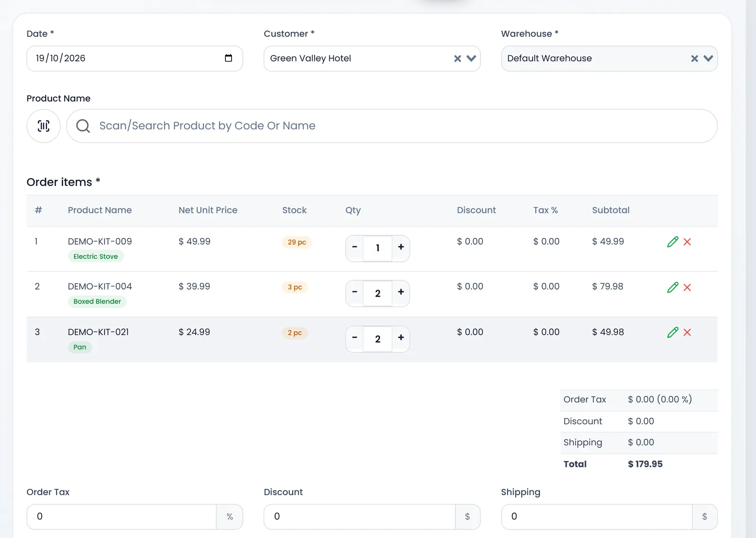
Task: Increase quantity of DEMO-KIT-021
Action: [x=401, y=338]
